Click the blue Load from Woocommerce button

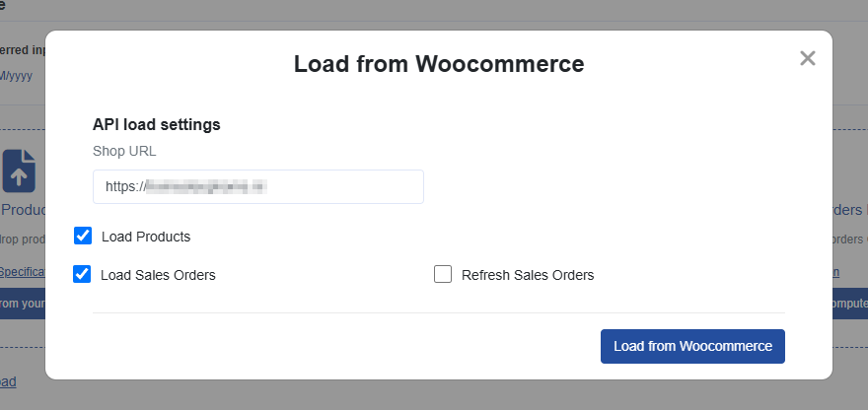click(x=692, y=346)
